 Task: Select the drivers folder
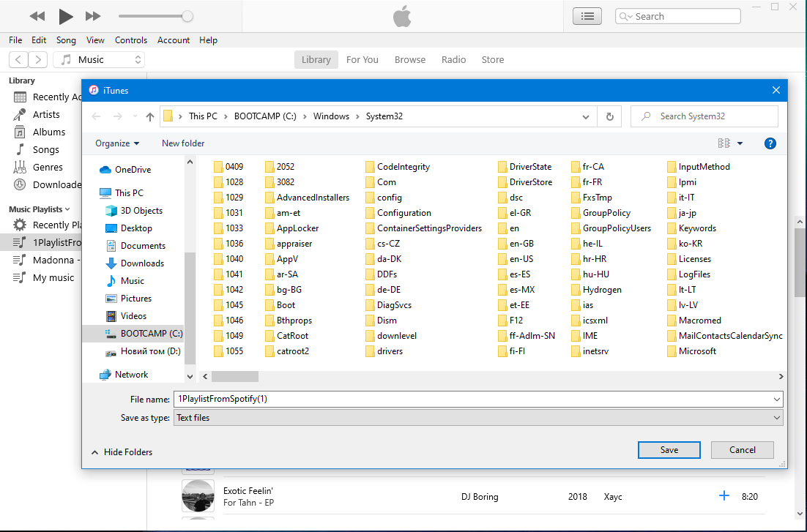tap(384, 351)
